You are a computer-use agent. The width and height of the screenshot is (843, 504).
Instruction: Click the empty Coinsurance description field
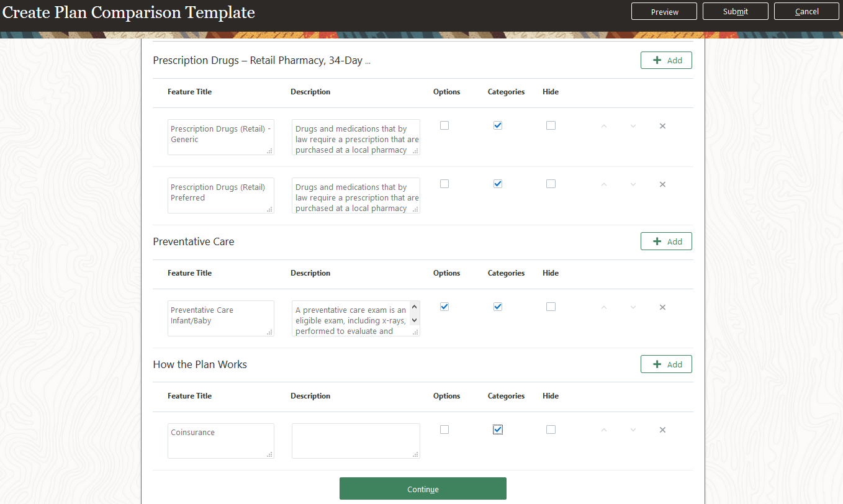356,441
